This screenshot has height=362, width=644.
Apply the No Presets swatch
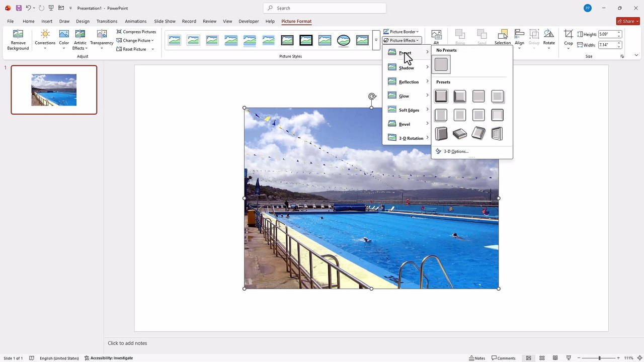[441, 64]
